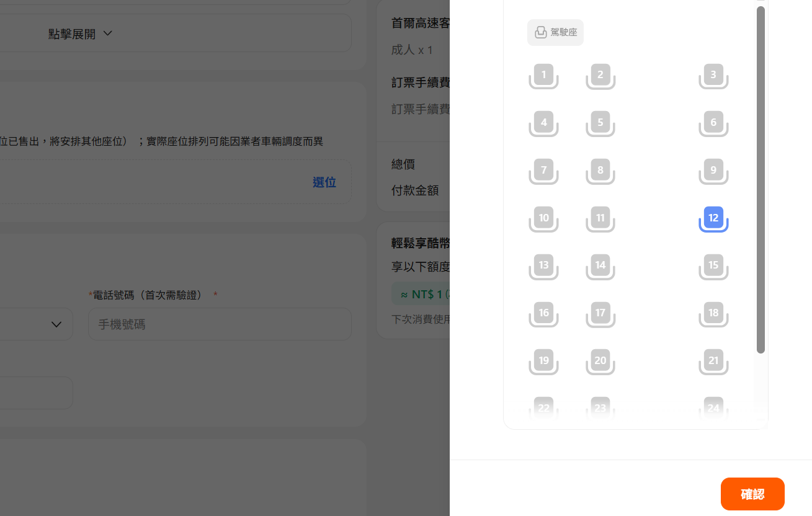The image size is (812, 516).
Task: Select seat number 19
Action: (x=543, y=362)
